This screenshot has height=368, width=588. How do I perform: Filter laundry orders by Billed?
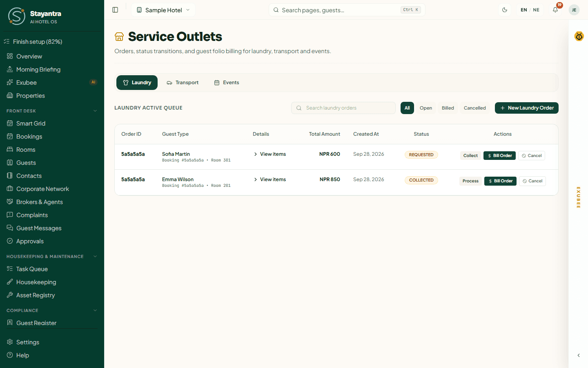(448, 108)
